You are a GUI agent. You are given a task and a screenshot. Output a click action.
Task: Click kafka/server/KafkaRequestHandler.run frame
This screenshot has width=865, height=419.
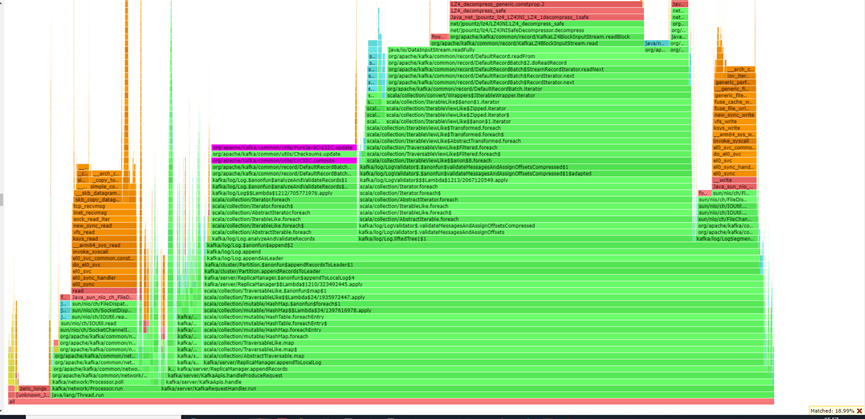click(467, 389)
